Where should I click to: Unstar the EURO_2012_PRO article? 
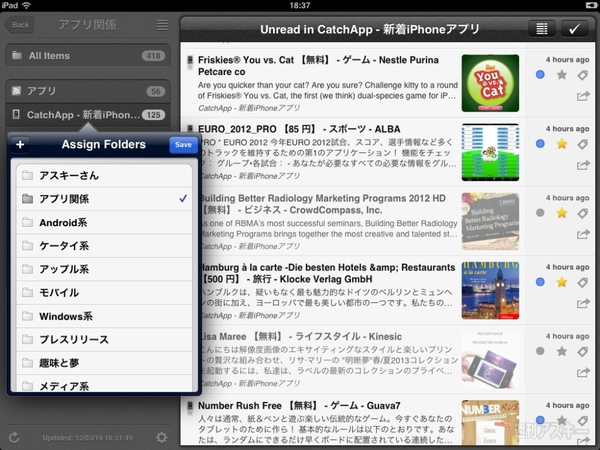point(562,144)
